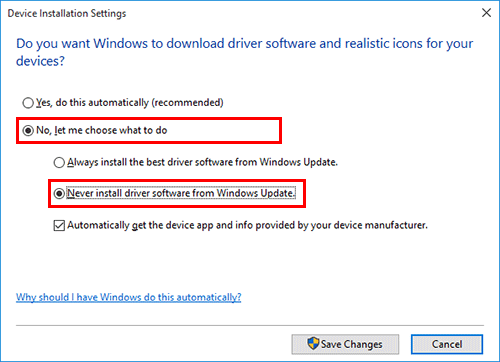Select the "Yes, do this automatically" radio circle
500x362 pixels.
point(28,103)
